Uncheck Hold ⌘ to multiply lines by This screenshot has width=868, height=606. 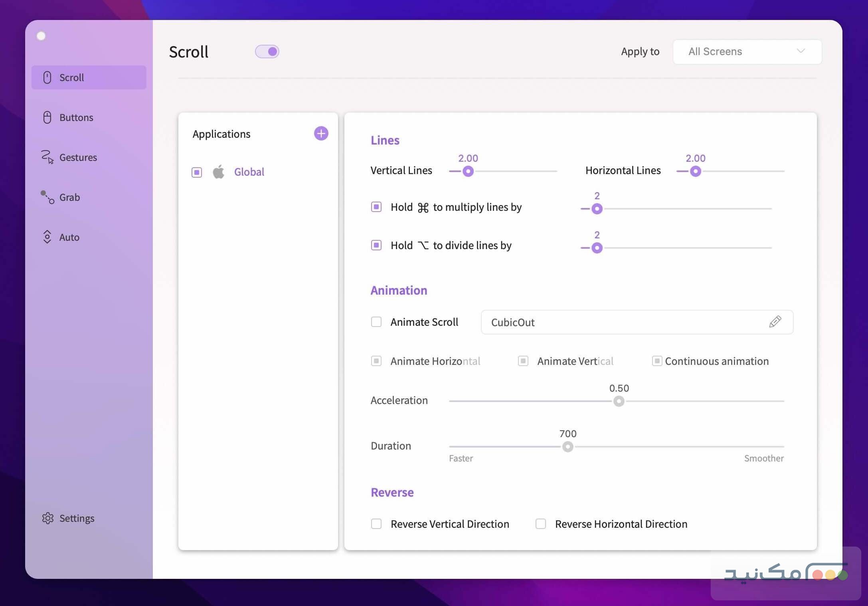pos(376,207)
